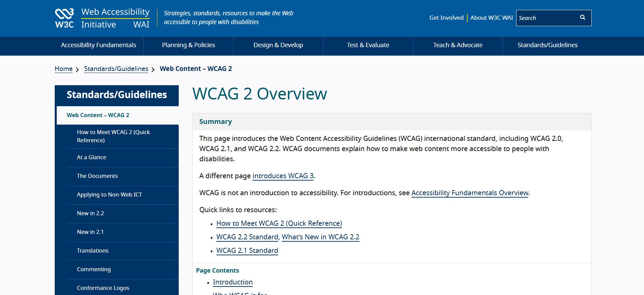
Task: Click the Page Contents heading
Action: click(x=217, y=271)
